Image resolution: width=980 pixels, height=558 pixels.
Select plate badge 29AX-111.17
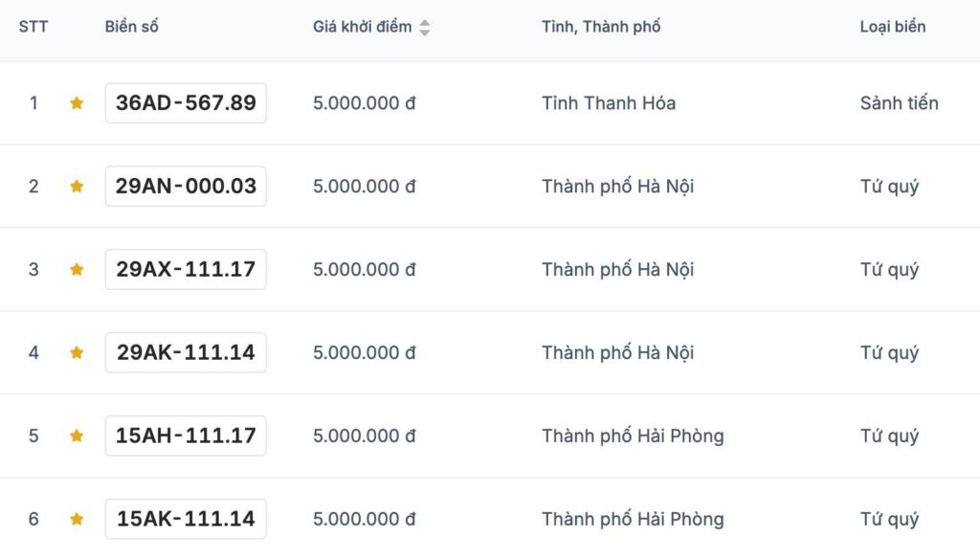click(x=186, y=269)
